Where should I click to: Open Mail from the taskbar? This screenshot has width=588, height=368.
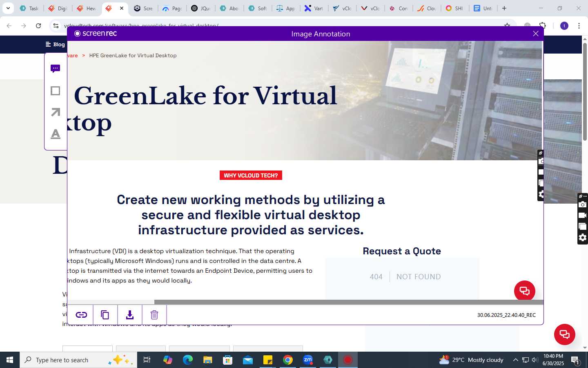click(248, 360)
